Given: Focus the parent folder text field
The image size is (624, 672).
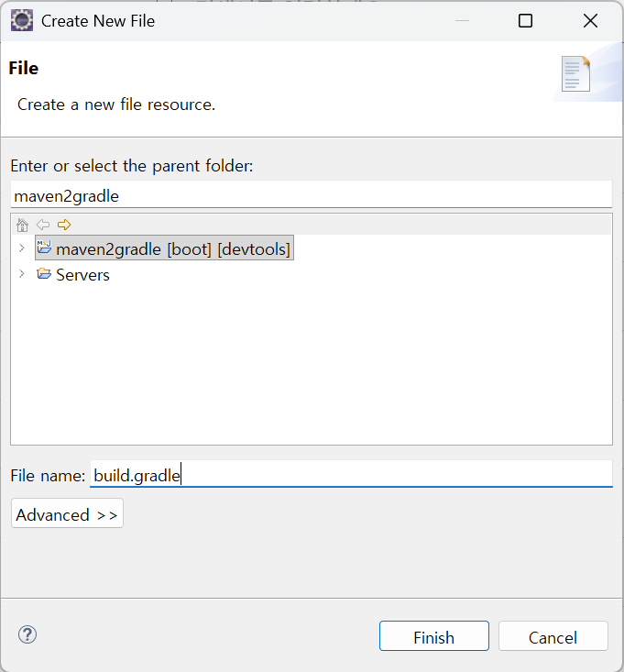Looking at the screenshot, I should point(311,195).
